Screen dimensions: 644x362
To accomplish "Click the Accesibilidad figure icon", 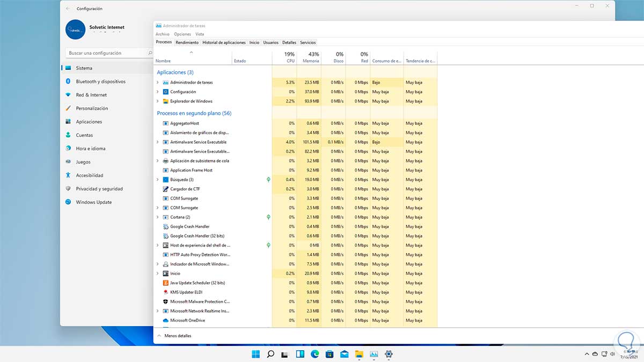I will (x=68, y=175).
